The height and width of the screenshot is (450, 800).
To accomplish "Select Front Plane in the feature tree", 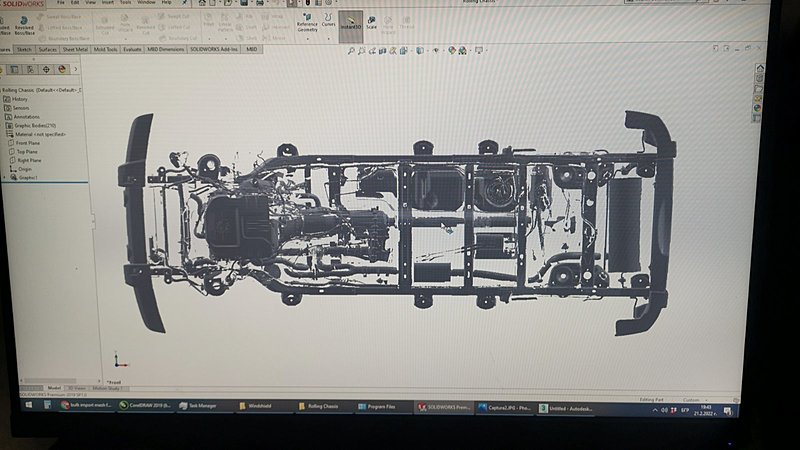I will (x=28, y=143).
